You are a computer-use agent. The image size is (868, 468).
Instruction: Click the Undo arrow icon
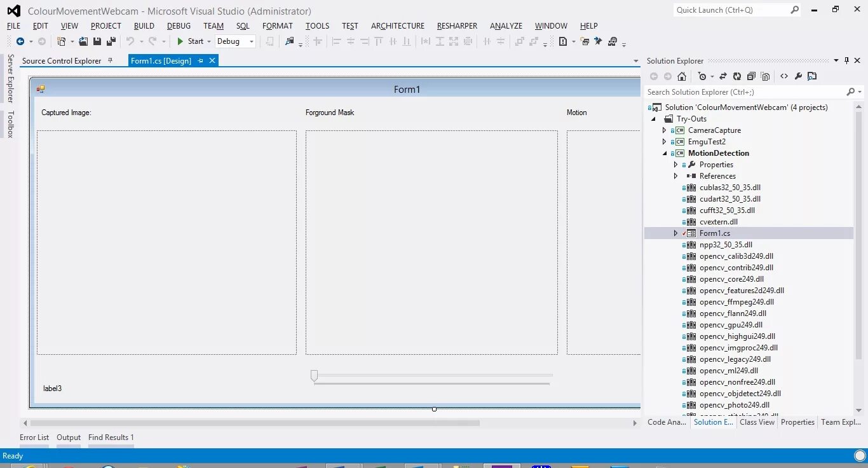pos(130,41)
